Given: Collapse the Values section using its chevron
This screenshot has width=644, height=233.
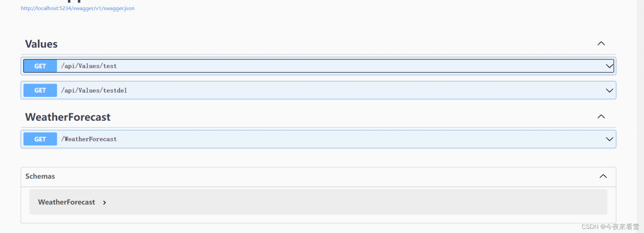Looking at the screenshot, I should point(601,44).
